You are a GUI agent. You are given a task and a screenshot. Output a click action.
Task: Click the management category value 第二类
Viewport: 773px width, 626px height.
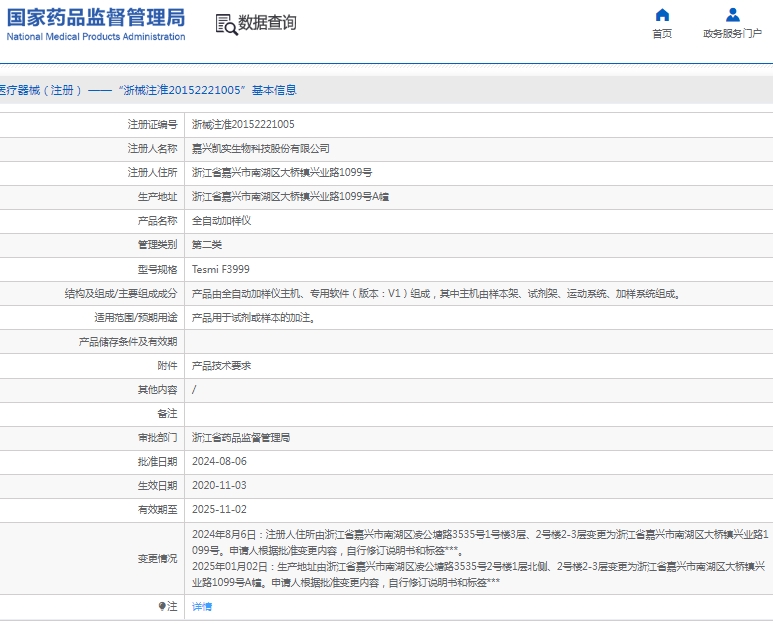[207, 245]
